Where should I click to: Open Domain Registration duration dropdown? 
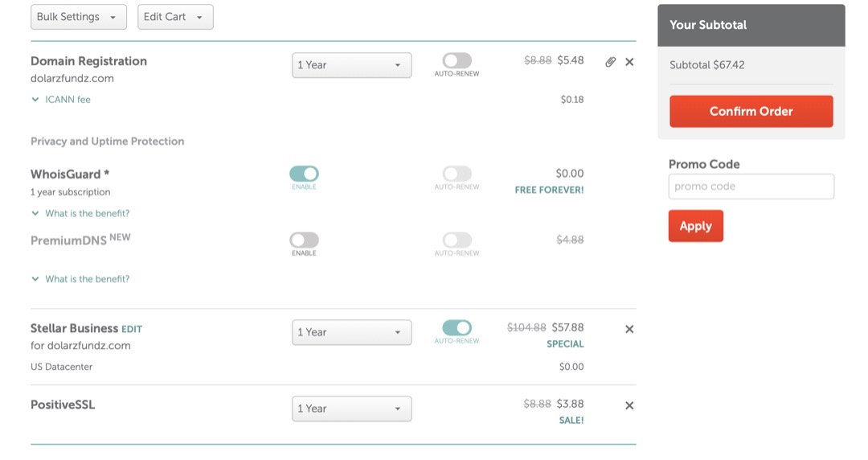[x=351, y=65]
